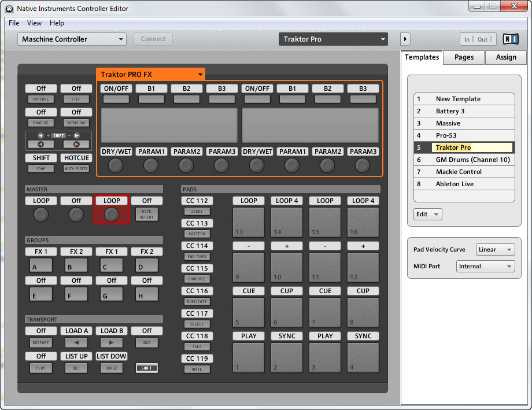
Task: Expand the Pad Velocity Curve dropdown
Action: pos(495,250)
